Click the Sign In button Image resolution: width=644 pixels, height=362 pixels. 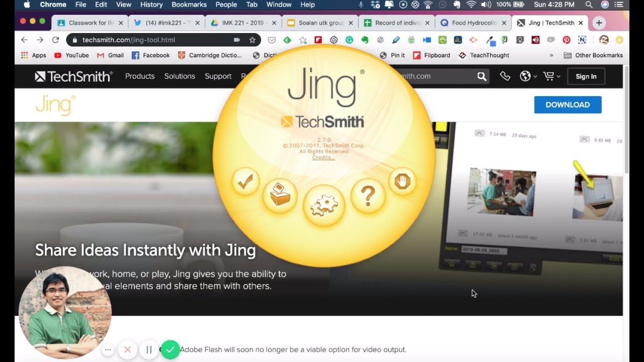point(586,76)
